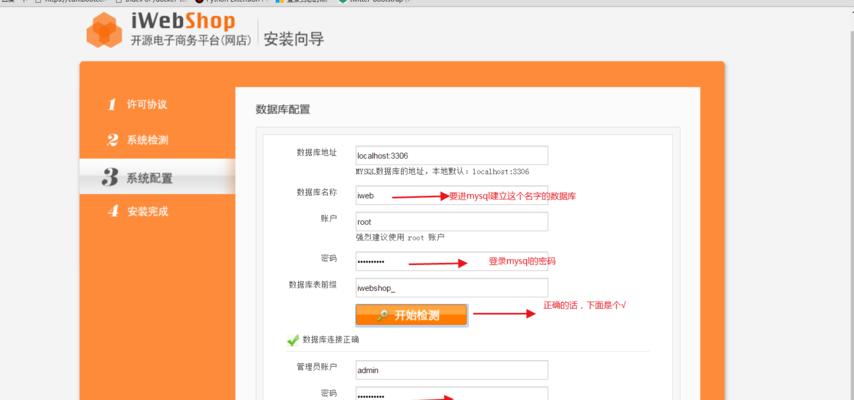Click the 安装向导 title text
854x400 pixels.
point(294,39)
